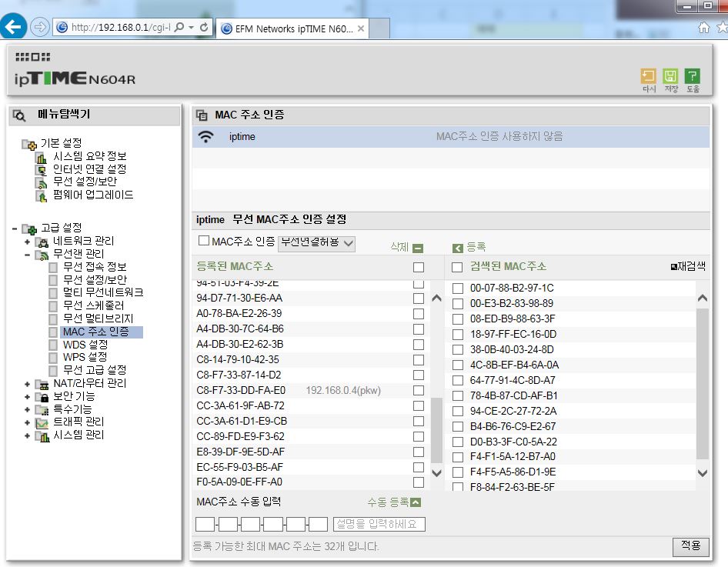Screen dimensions: 728x567
Task: Tick checkbox for C8-F7-33-DD-FA-E0
Action: pos(419,390)
